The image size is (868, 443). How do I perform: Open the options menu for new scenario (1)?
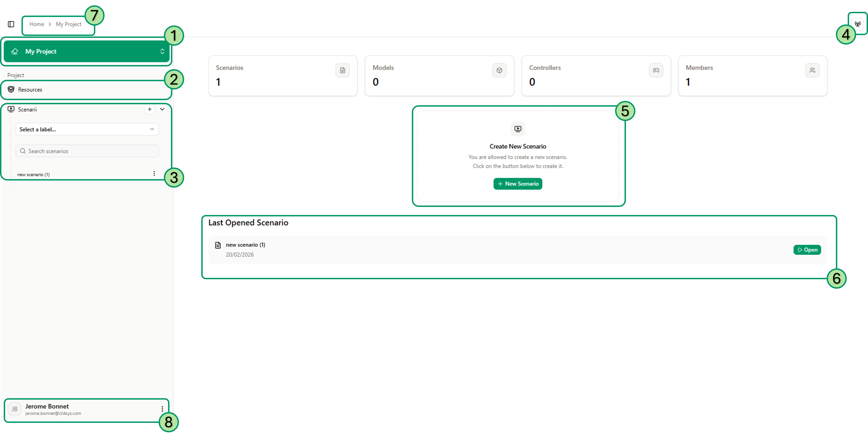154,173
